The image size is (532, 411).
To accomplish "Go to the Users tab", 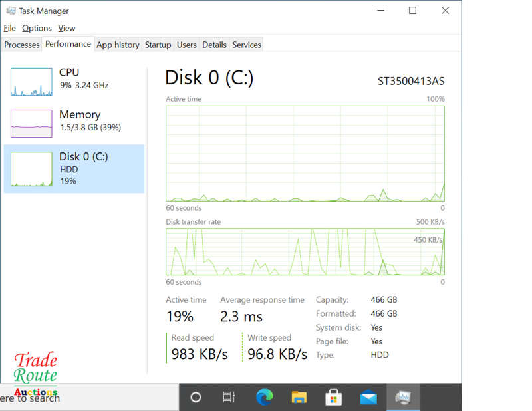I will pyautogui.click(x=187, y=45).
